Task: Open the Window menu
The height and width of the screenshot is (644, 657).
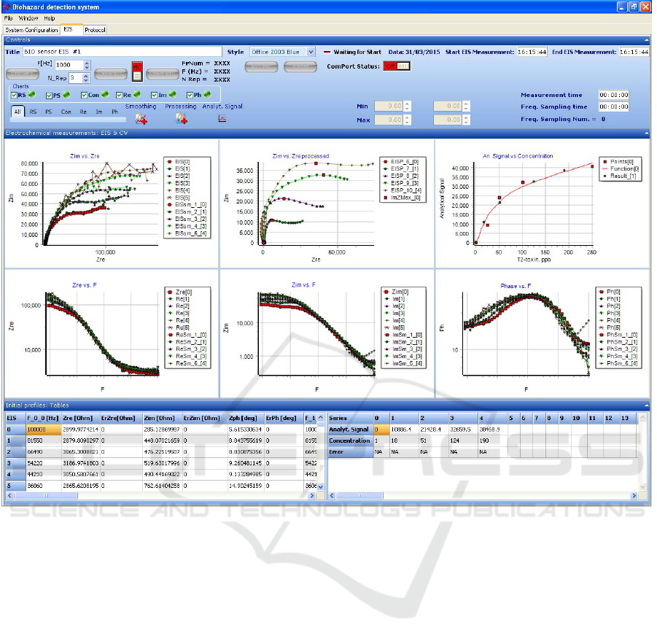Action: pyautogui.click(x=28, y=18)
